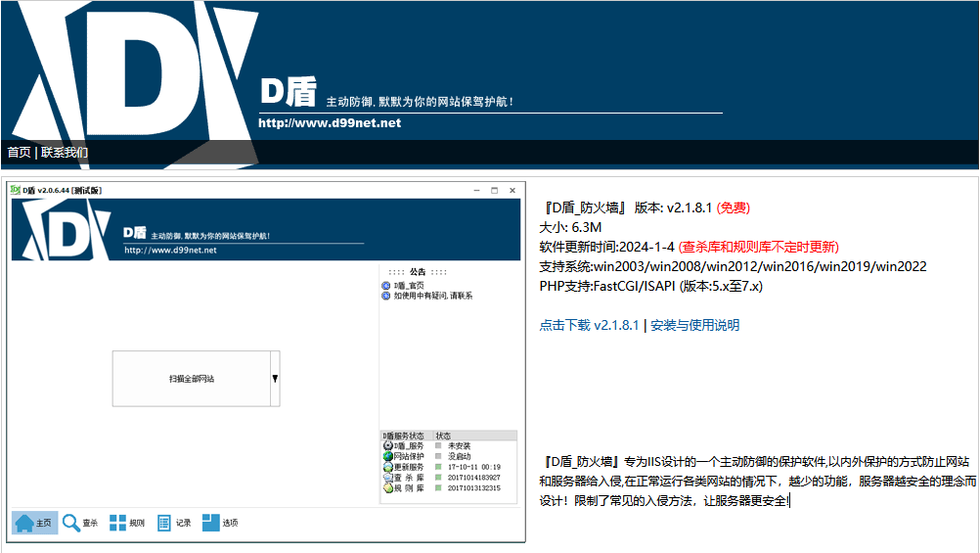Click the 状态 column header

475,436
